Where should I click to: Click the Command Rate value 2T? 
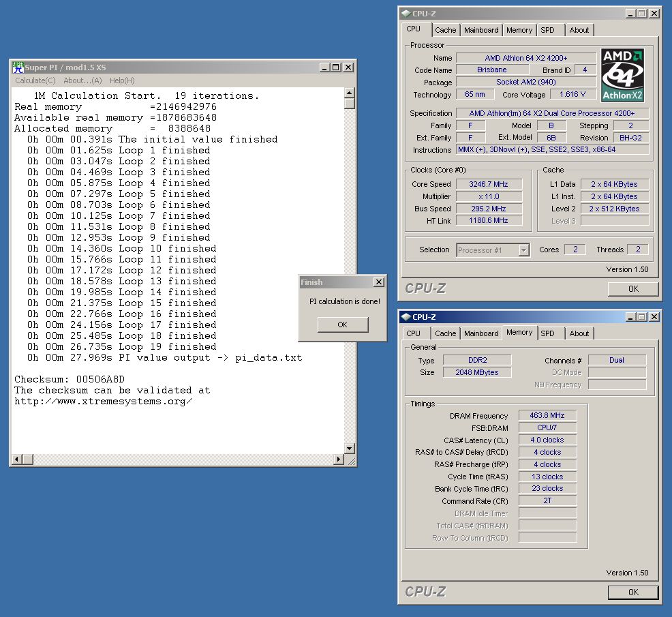[x=547, y=500]
